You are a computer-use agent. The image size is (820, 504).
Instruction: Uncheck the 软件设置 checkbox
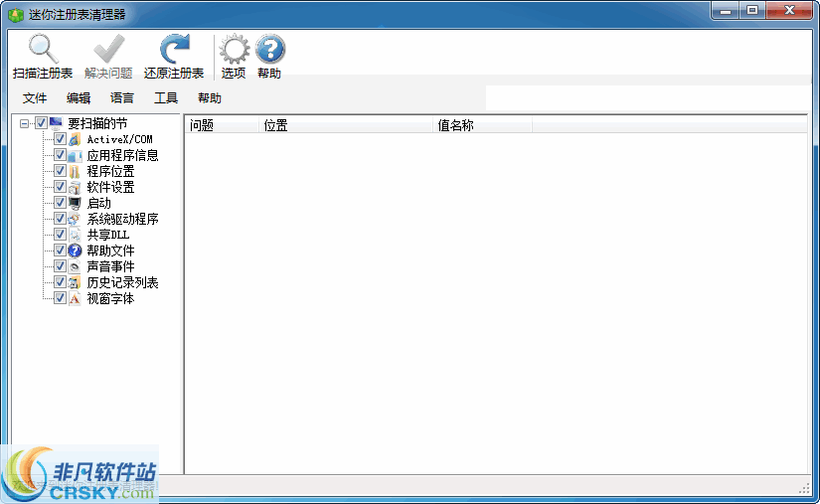pyautogui.click(x=61, y=187)
